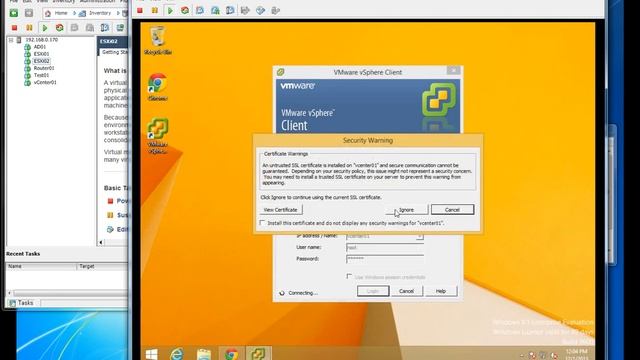Screen dimensions: 640x360
Task: Click the greyed-out Login button
Action: pyautogui.click(x=373, y=291)
